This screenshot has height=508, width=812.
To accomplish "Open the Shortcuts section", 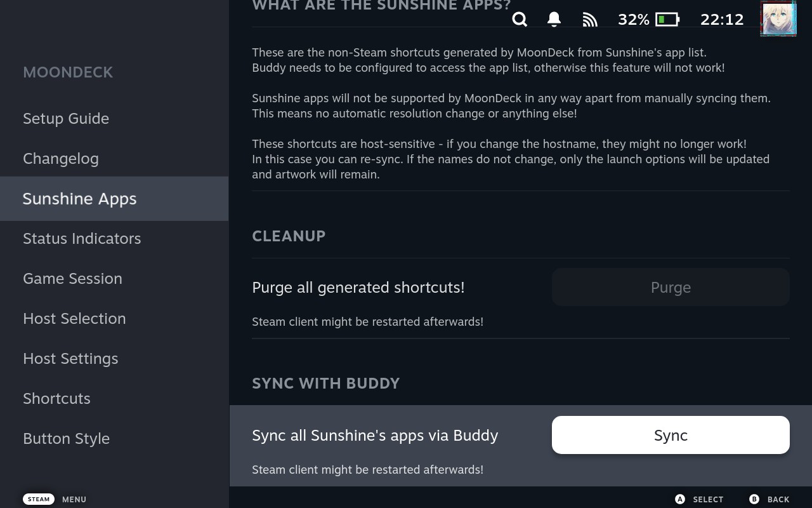I will (x=56, y=399).
